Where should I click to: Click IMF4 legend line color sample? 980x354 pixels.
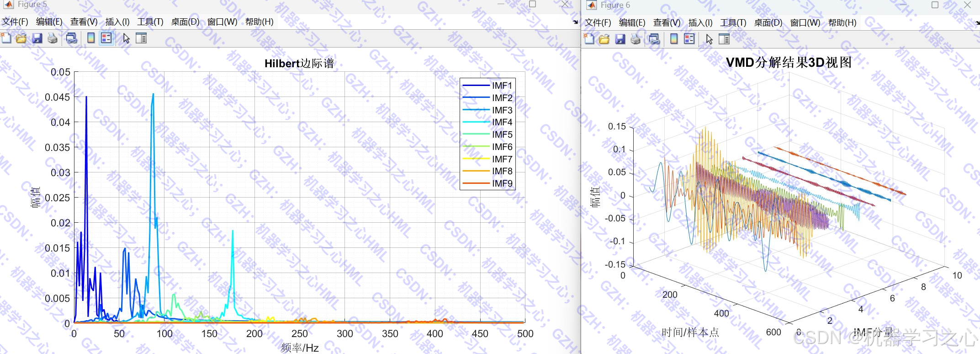pyautogui.click(x=476, y=122)
